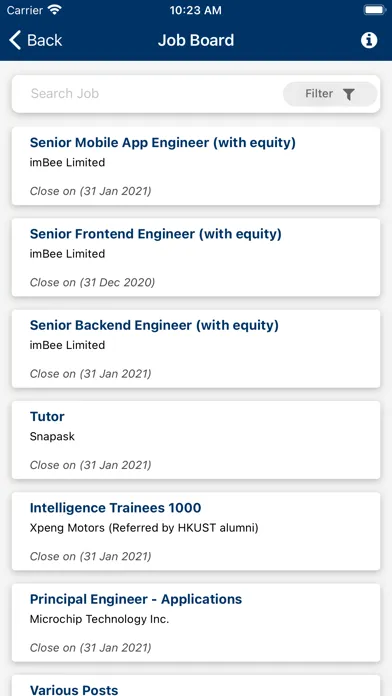
Task: Open Senior Mobile App Engineer posting
Action: 196,166
